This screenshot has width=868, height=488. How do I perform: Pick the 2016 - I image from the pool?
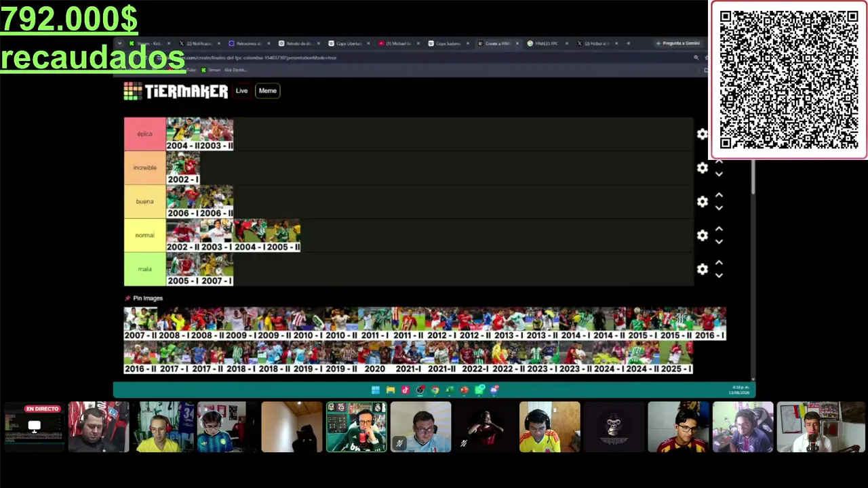(x=709, y=323)
